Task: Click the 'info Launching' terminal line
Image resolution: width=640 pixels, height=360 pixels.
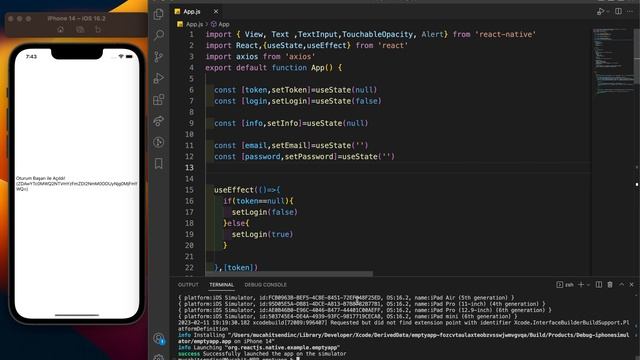Action: pos(259,347)
